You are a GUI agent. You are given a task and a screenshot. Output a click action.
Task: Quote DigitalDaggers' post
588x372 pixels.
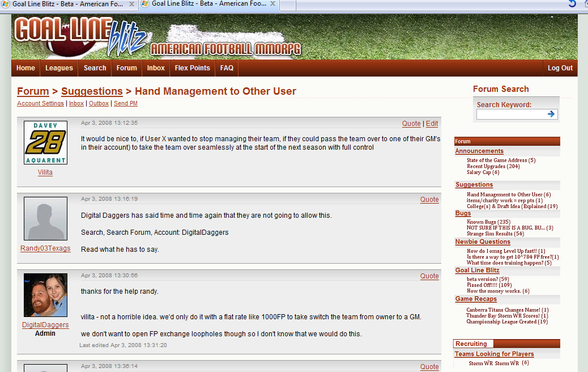(x=429, y=276)
